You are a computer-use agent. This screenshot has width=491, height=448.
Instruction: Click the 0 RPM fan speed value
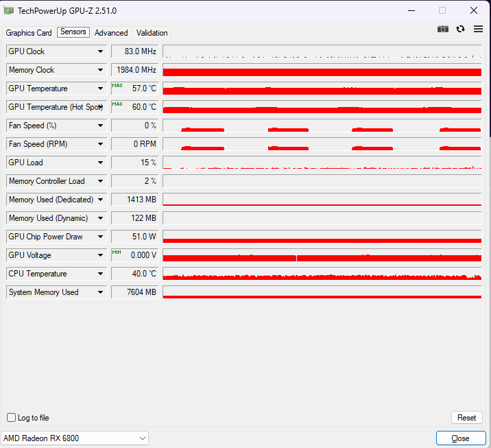point(135,144)
